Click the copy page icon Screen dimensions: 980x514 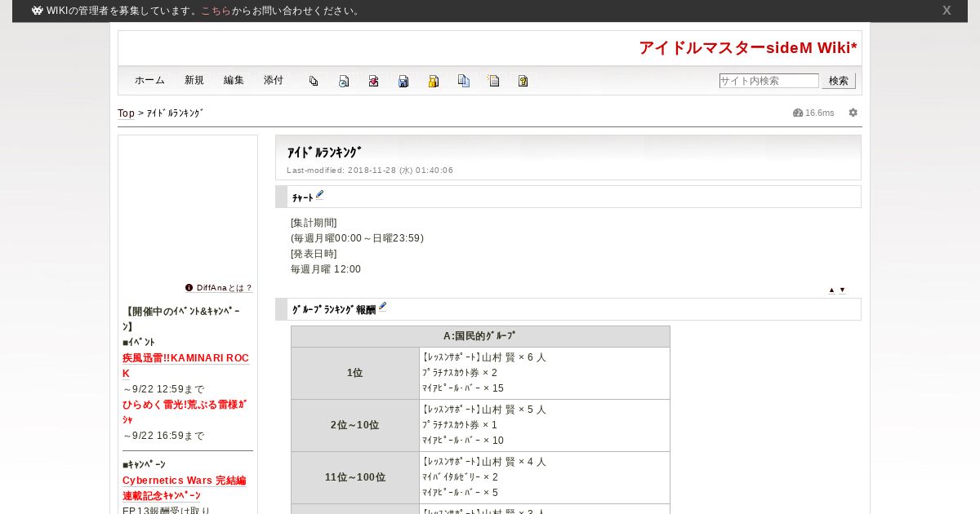click(x=464, y=81)
